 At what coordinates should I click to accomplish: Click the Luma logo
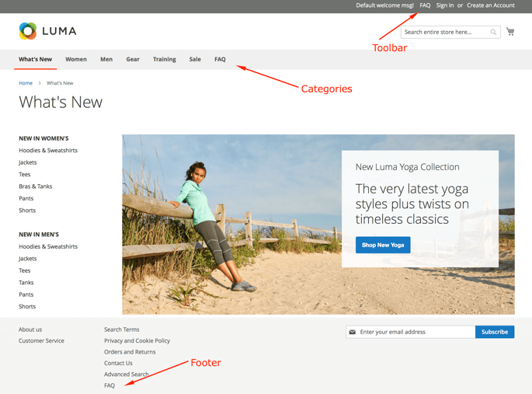(x=48, y=31)
